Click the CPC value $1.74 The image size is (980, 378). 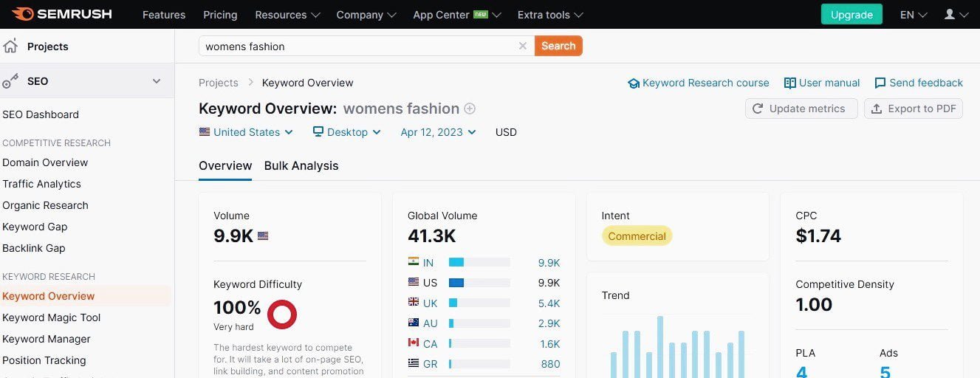[818, 236]
